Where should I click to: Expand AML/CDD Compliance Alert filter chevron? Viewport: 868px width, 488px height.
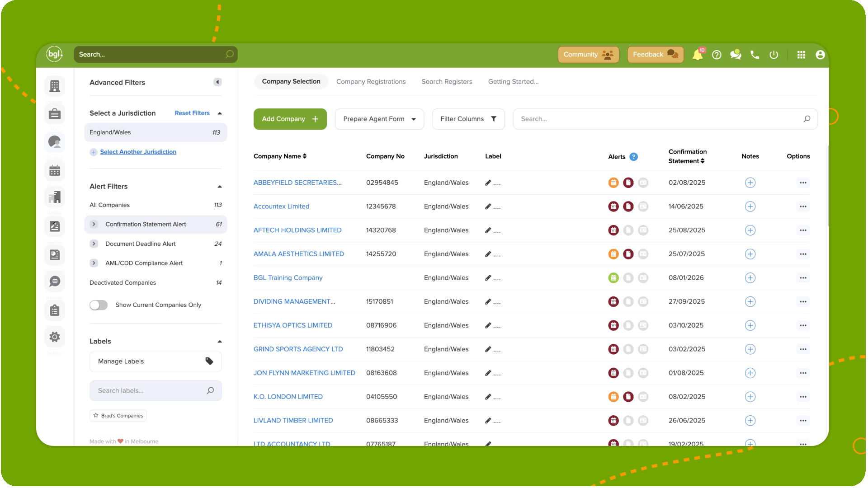point(94,263)
